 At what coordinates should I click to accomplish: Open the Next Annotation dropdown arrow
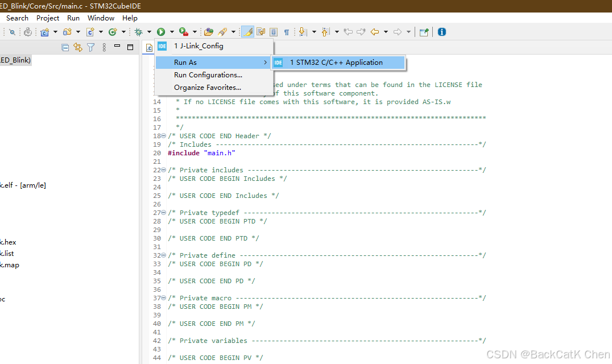pos(314,32)
